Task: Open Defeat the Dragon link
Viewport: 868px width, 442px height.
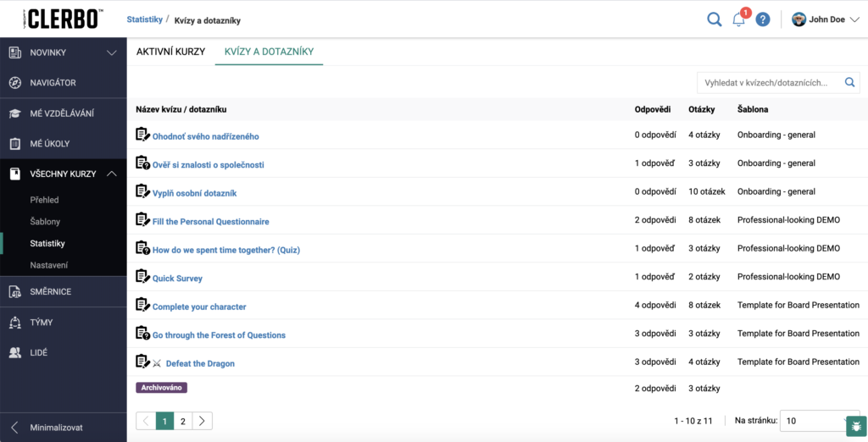Action: [x=200, y=364]
